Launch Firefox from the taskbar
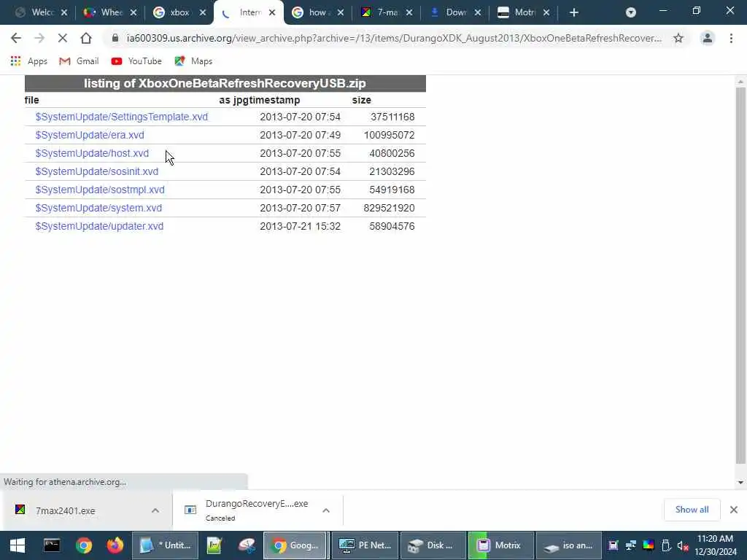This screenshot has width=747, height=560. click(x=115, y=545)
